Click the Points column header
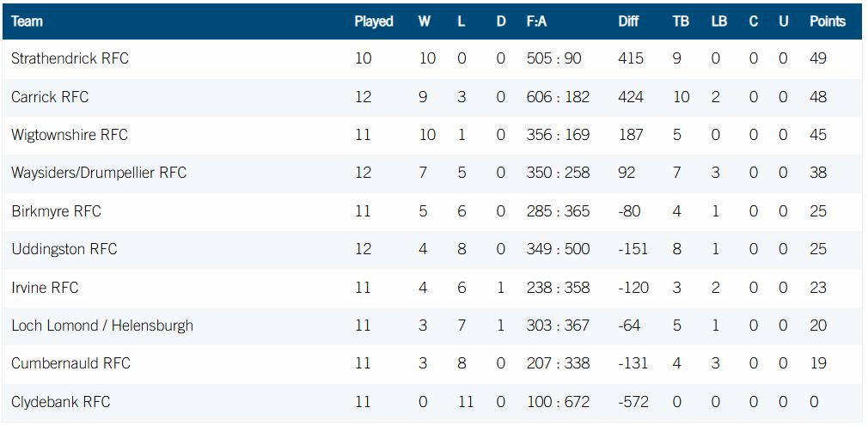 pos(828,21)
